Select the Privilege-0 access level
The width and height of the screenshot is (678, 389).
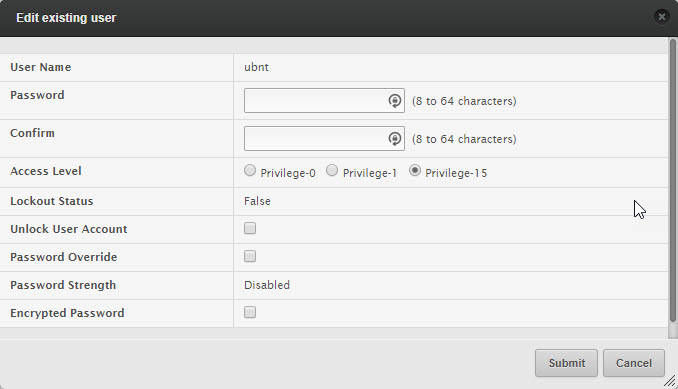pyautogui.click(x=250, y=171)
